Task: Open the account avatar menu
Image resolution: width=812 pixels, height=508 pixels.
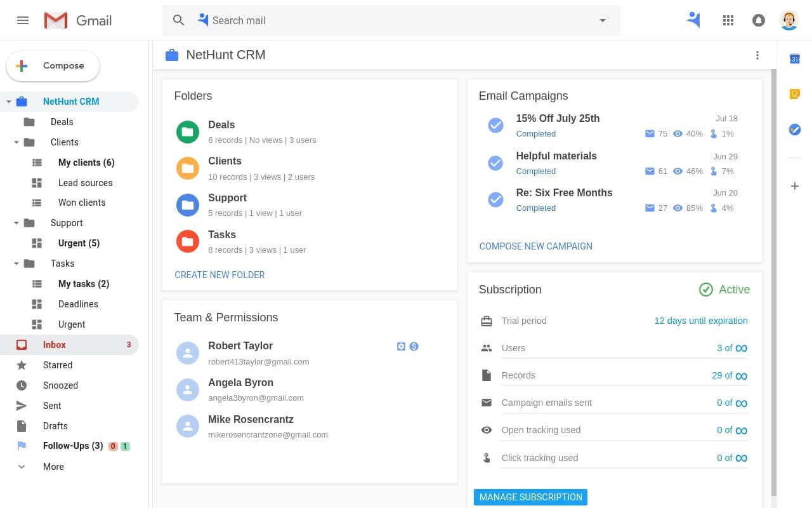Action: (x=789, y=20)
